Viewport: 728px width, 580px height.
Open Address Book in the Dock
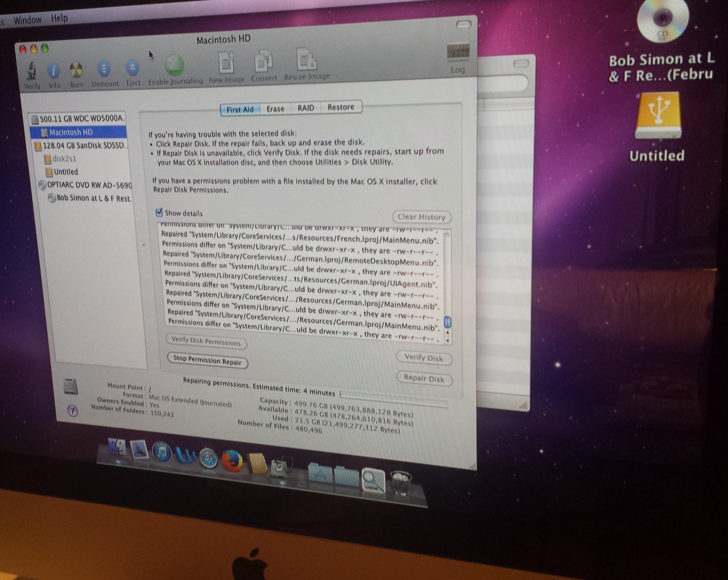pos(257,464)
